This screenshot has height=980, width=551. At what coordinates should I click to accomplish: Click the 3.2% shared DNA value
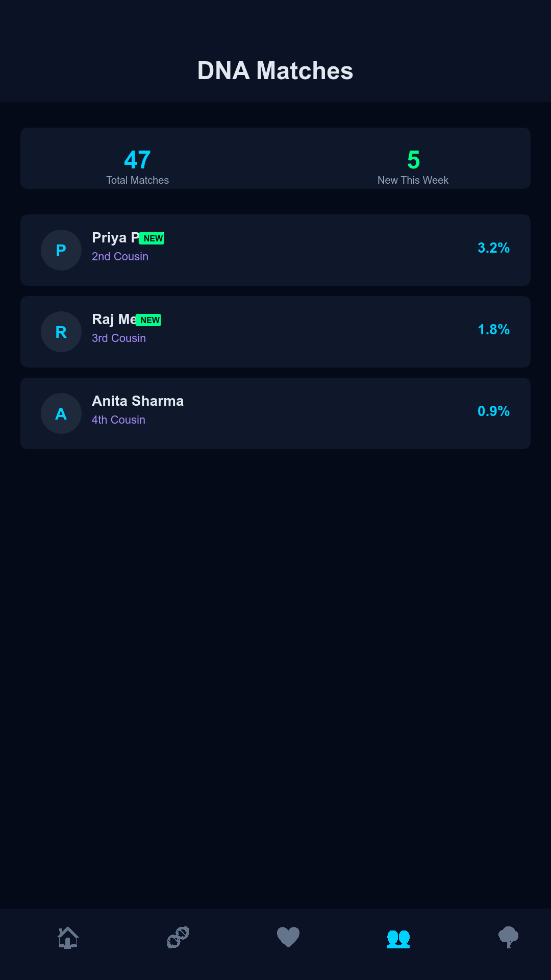tap(493, 248)
